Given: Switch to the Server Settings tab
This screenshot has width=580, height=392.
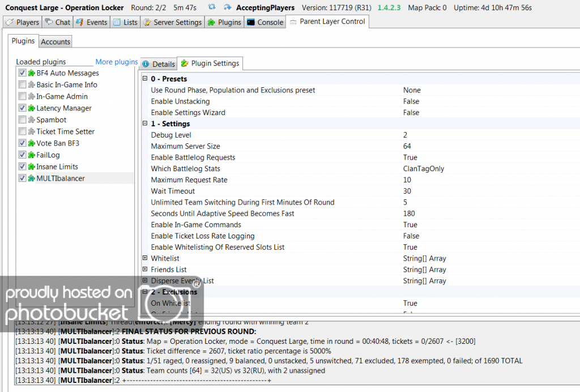Looking at the screenshot, I should (173, 22).
